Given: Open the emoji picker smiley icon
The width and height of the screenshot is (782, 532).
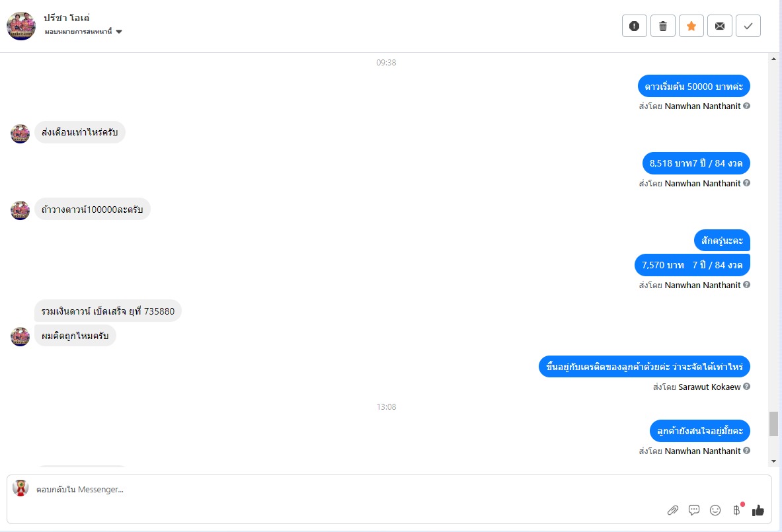Looking at the screenshot, I should pyautogui.click(x=715, y=510).
